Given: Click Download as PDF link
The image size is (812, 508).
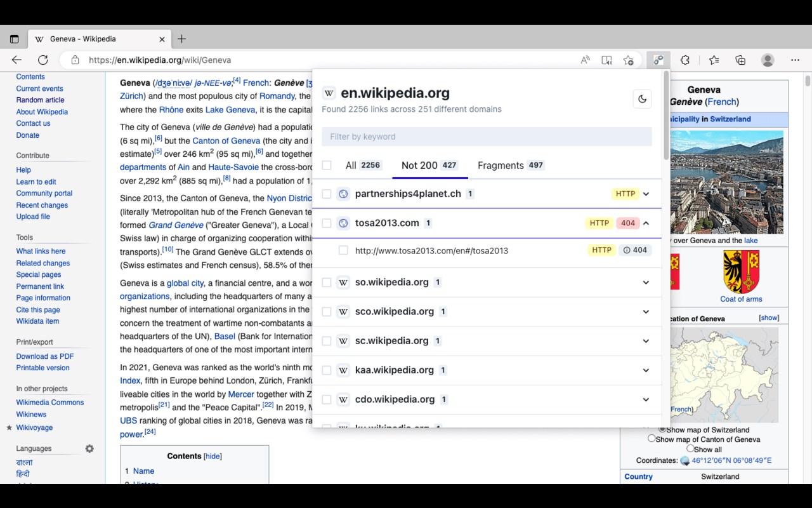Looking at the screenshot, I should click(45, 356).
